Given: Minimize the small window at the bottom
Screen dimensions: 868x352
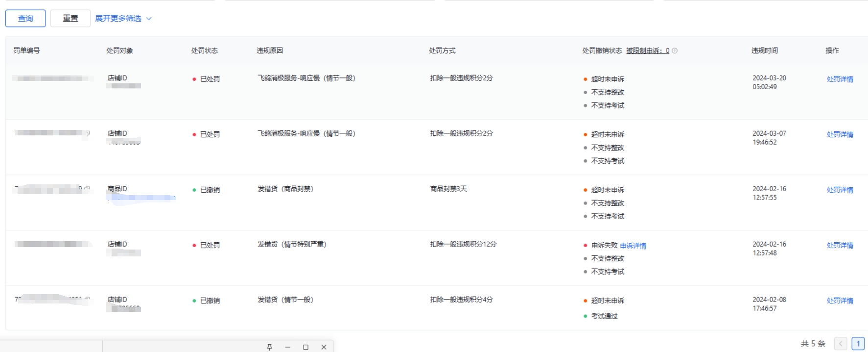Looking at the screenshot, I should coord(287,347).
